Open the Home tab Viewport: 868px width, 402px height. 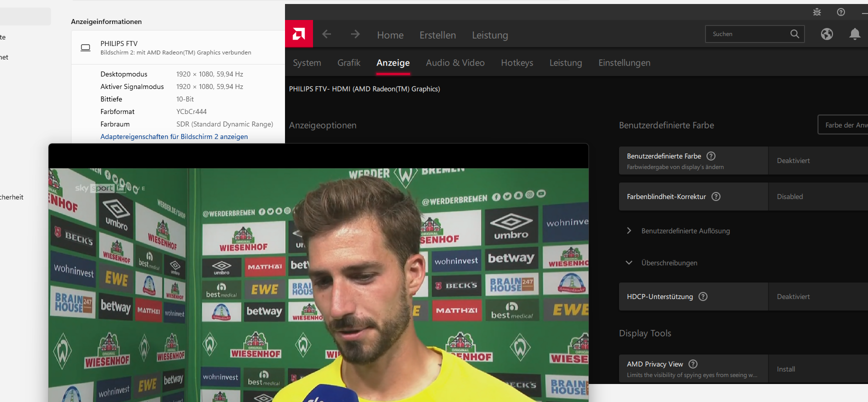[390, 35]
